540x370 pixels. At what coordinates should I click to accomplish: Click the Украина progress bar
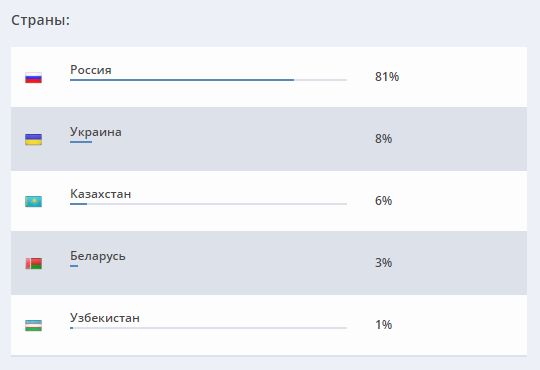[x=208, y=142]
